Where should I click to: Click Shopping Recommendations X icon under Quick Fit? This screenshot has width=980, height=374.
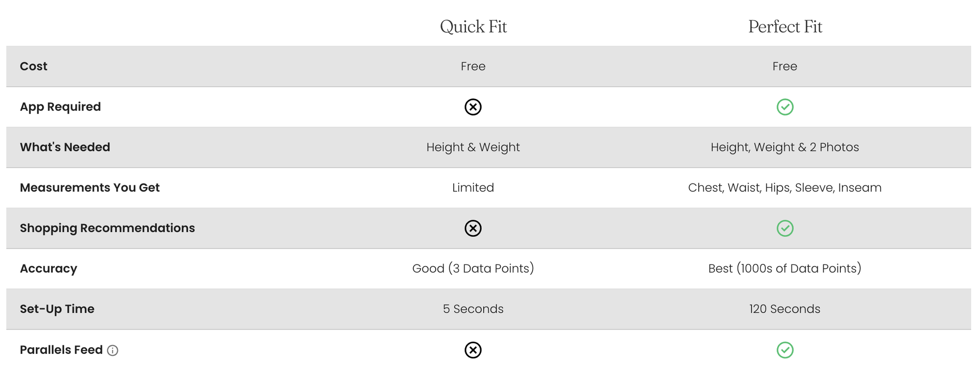click(473, 228)
